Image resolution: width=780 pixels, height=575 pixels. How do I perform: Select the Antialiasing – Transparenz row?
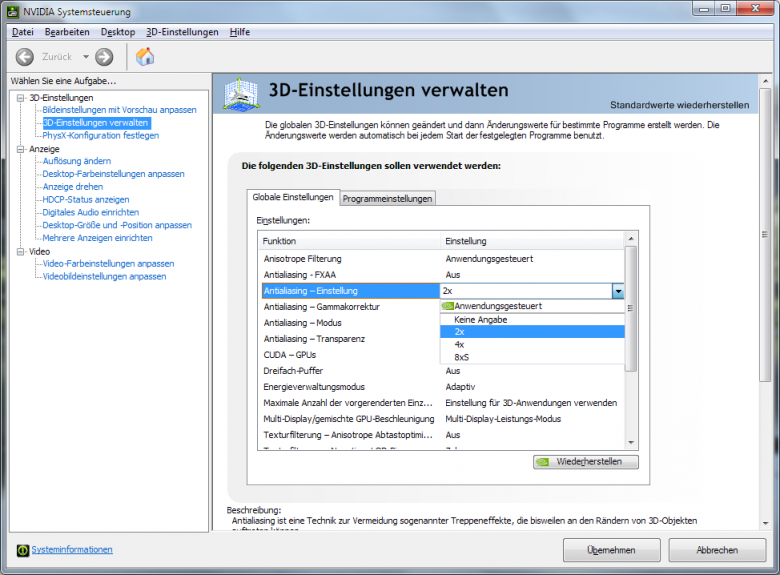tap(351, 339)
